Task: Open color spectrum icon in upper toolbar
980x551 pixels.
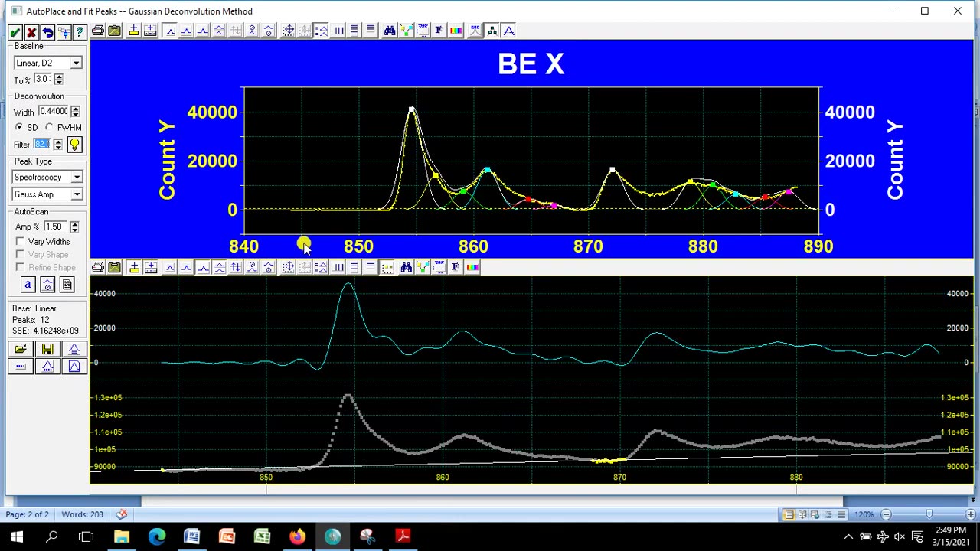Action: tap(456, 31)
